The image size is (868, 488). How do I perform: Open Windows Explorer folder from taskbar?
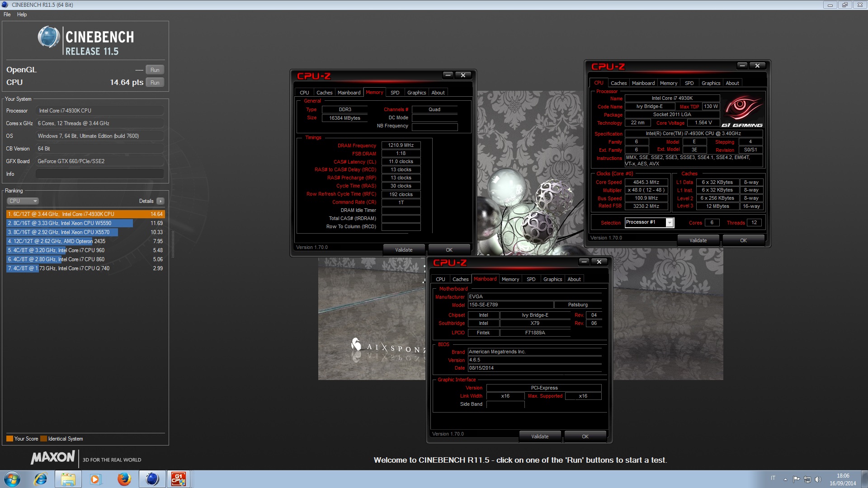click(68, 479)
